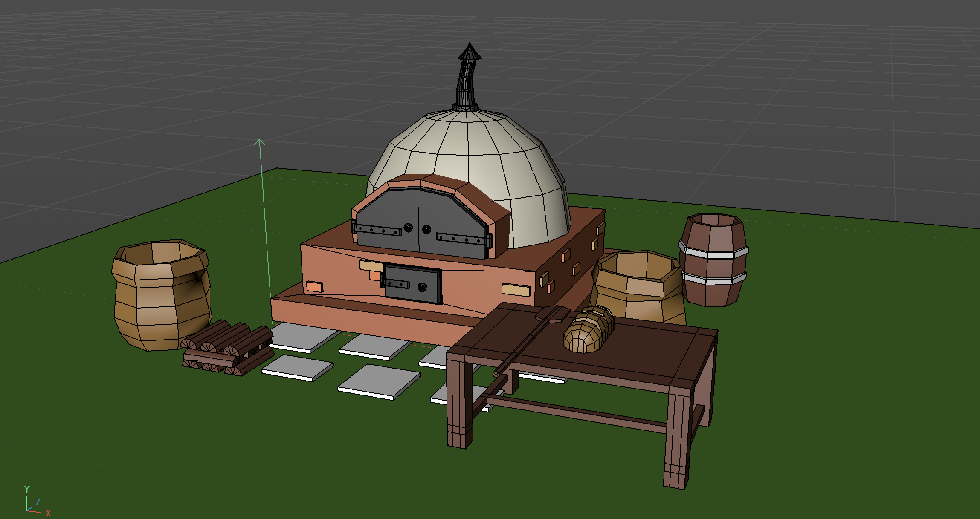Click the Z axis label in orientation gizmo
Screen dimensions: 980x519
[38, 502]
